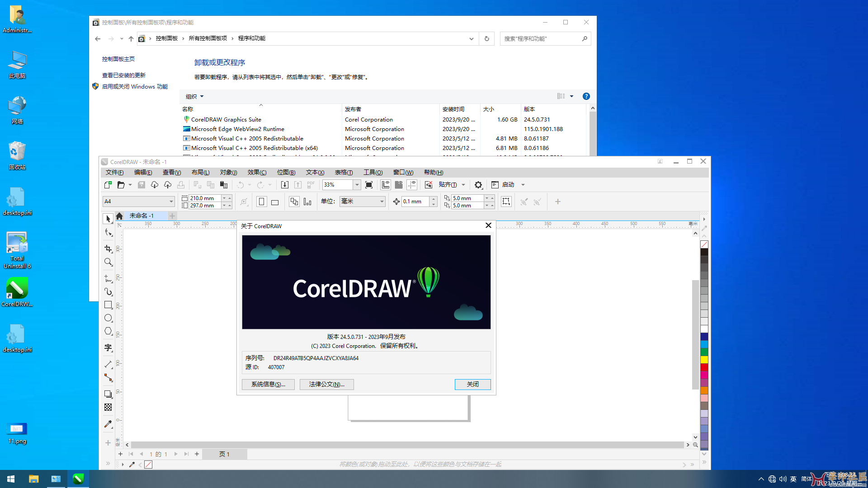
Task: Open the 位图 menu
Action: click(x=286, y=172)
